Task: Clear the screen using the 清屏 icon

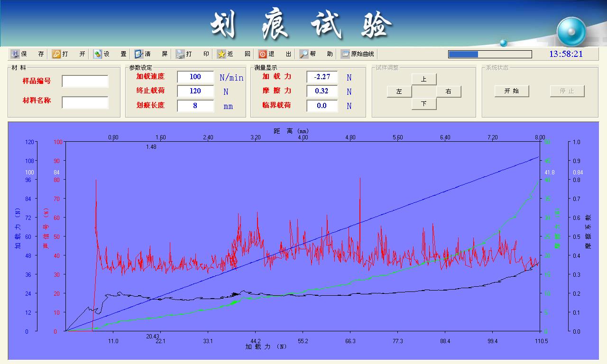Action: click(x=138, y=54)
